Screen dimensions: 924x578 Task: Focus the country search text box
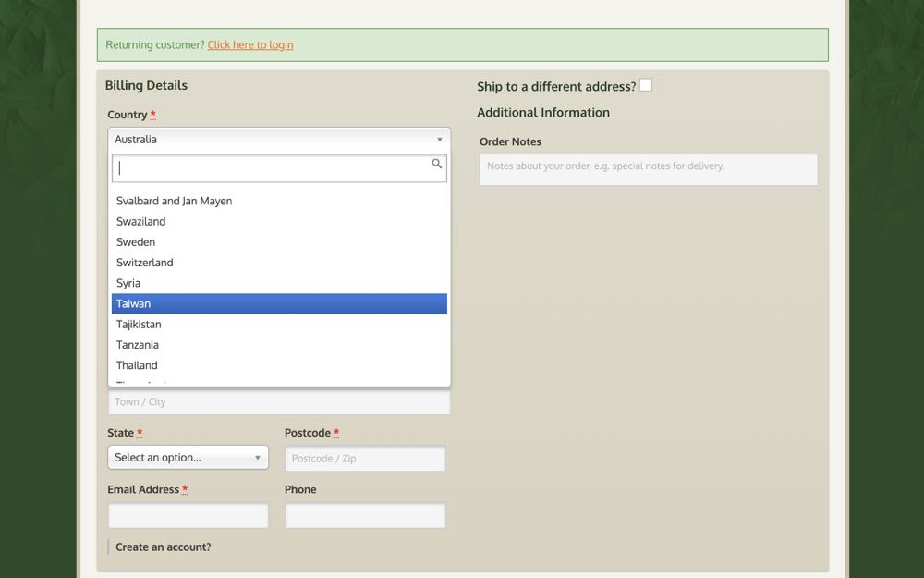click(273, 168)
